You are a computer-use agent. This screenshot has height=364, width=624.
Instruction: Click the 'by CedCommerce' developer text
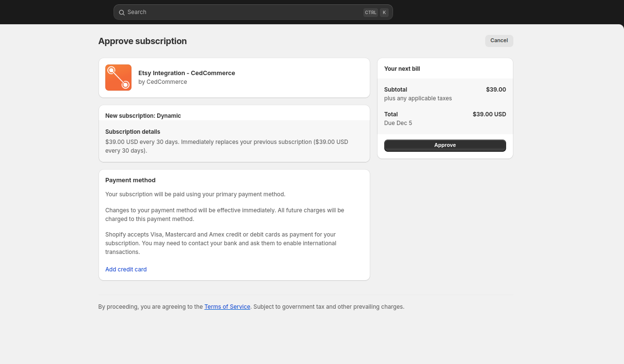(x=163, y=82)
